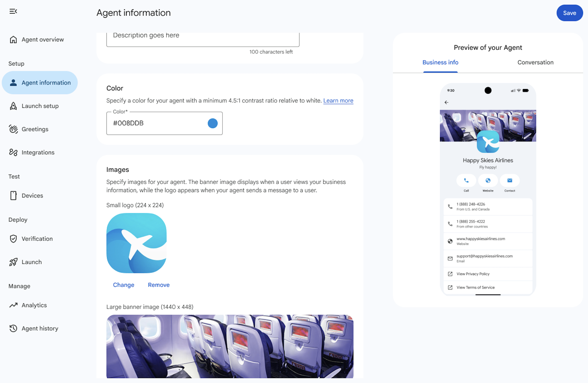The height and width of the screenshot is (383, 588).
Task: Open Devices under Test
Action: tap(32, 196)
